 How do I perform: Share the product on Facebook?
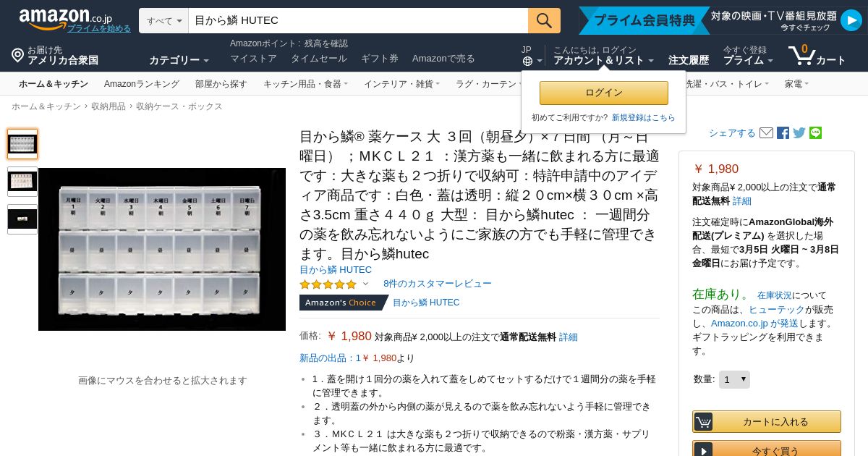pyautogui.click(x=783, y=133)
